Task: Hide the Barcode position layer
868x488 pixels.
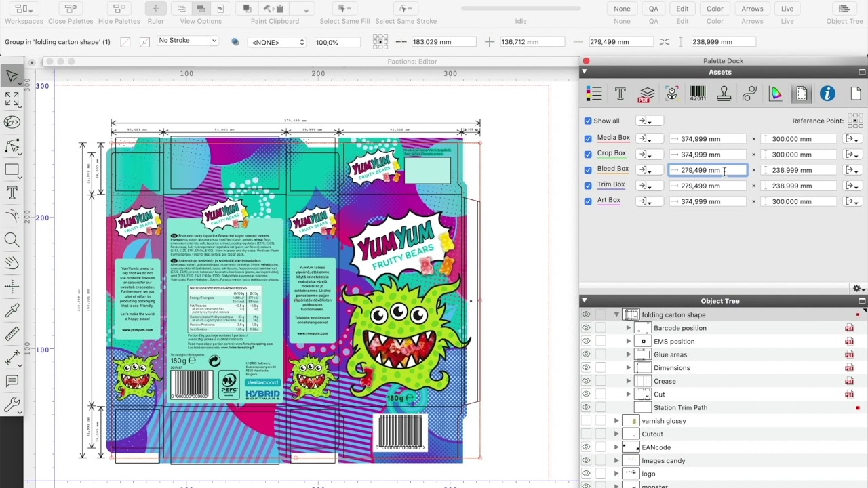Action: click(x=586, y=328)
